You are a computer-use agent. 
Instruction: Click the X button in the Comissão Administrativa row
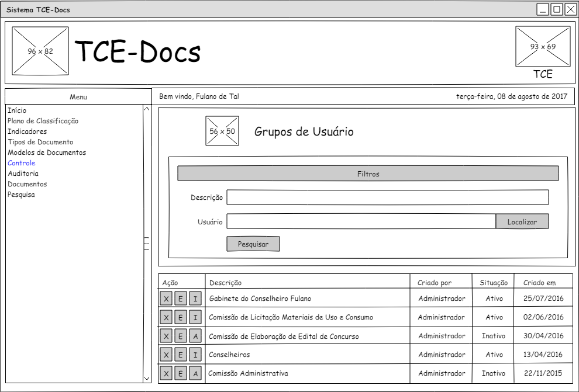(x=166, y=374)
